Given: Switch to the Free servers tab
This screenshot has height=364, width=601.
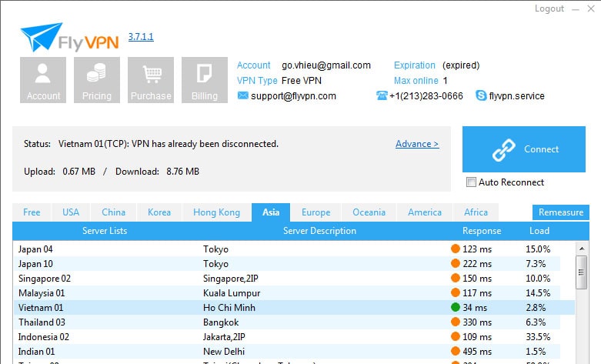Looking at the screenshot, I should [32, 212].
